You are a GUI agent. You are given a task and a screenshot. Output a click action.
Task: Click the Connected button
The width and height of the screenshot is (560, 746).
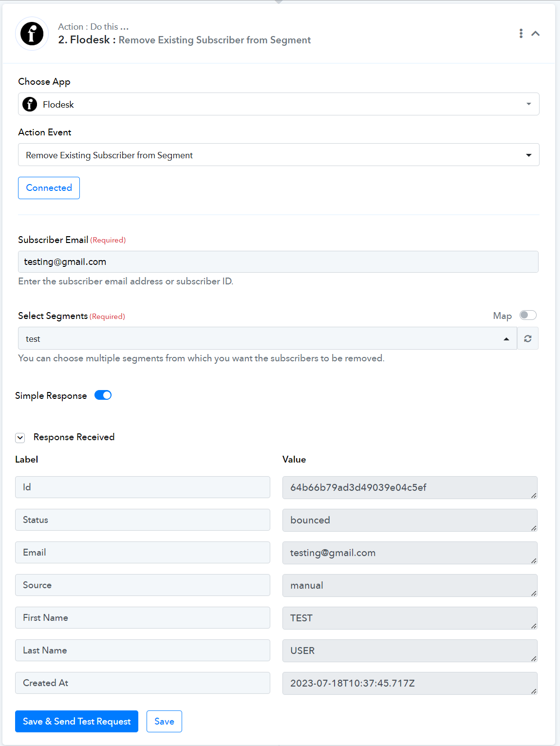49,188
